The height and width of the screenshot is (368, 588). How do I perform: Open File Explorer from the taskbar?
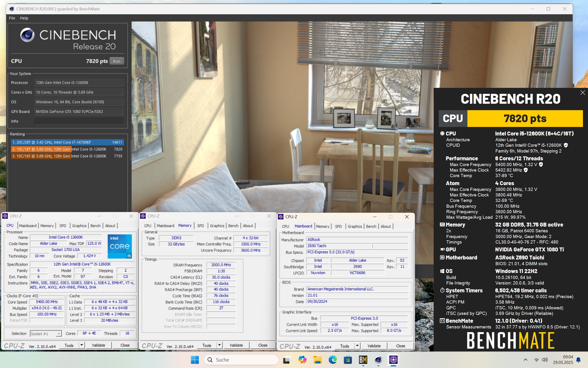pos(317,360)
